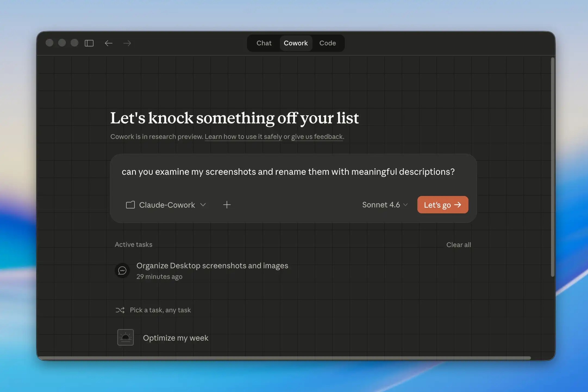The height and width of the screenshot is (392, 588).
Task: Open the Organize Desktop screenshots task
Action: pyautogui.click(x=212, y=266)
